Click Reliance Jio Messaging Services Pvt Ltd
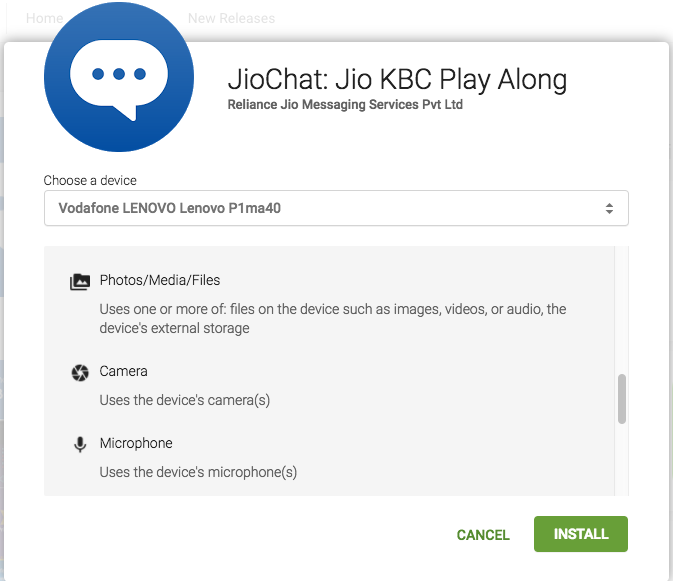Image resolution: width=673 pixels, height=581 pixels. pyautogui.click(x=345, y=104)
